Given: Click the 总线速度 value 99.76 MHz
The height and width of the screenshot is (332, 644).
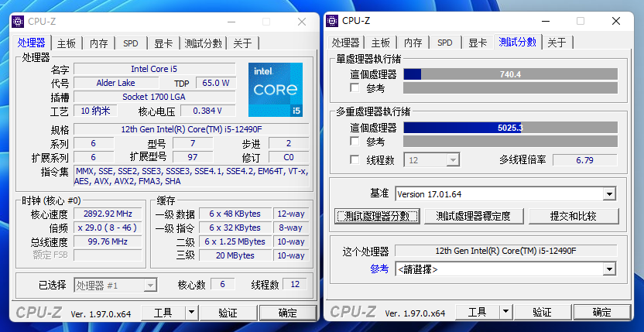Looking at the screenshot, I should pyautogui.click(x=108, y=241).
